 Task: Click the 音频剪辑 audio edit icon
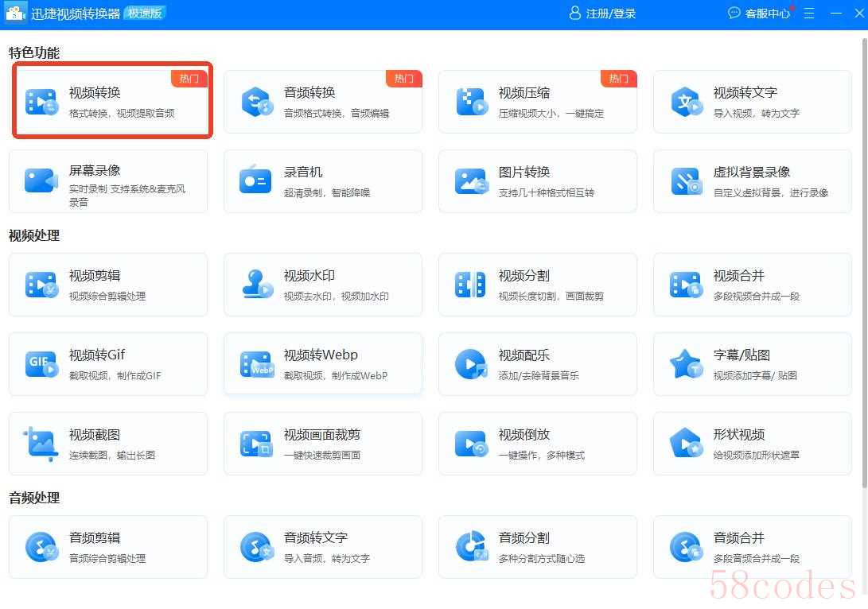pyautogui.click(x=41, y=546)
